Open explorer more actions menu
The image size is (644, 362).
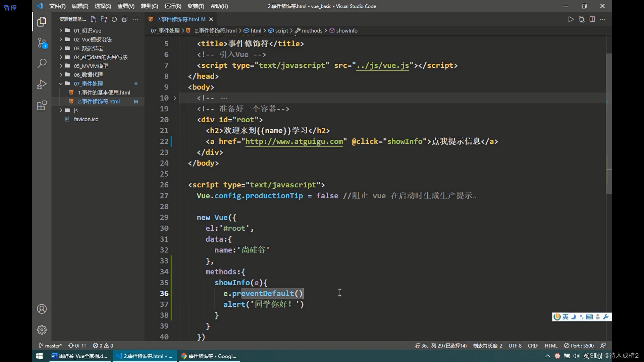coord(135,19)
